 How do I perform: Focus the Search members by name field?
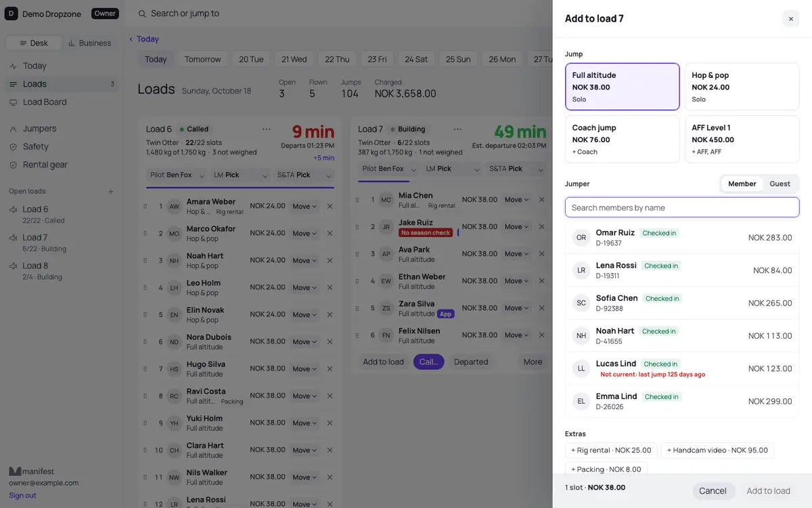point(682,207)
